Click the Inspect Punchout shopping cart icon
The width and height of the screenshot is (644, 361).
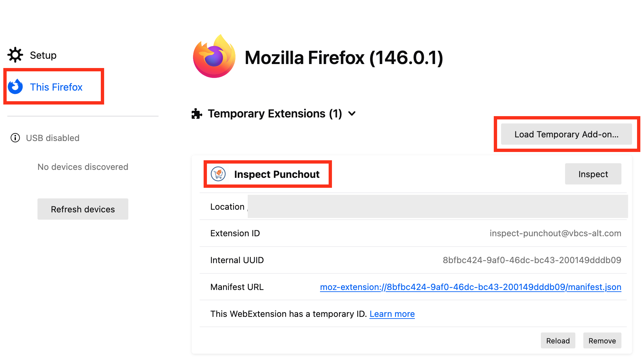tap(219, 174)
